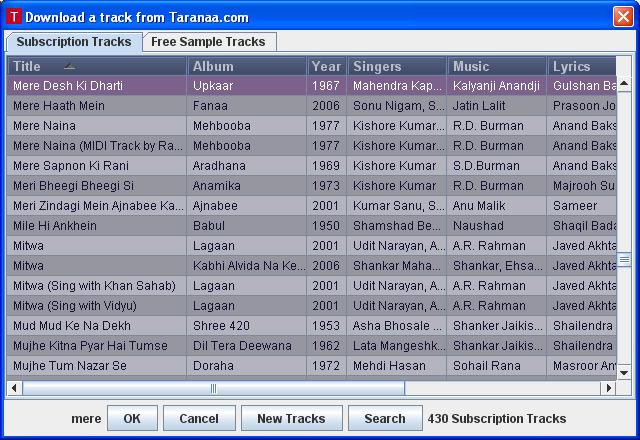The image size is (640, 440).
Task: Close the download track dialog
Action: point(621,17)
